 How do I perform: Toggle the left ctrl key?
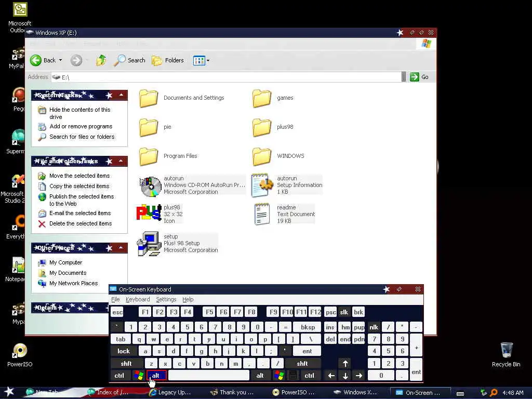[x=119, y=376]
